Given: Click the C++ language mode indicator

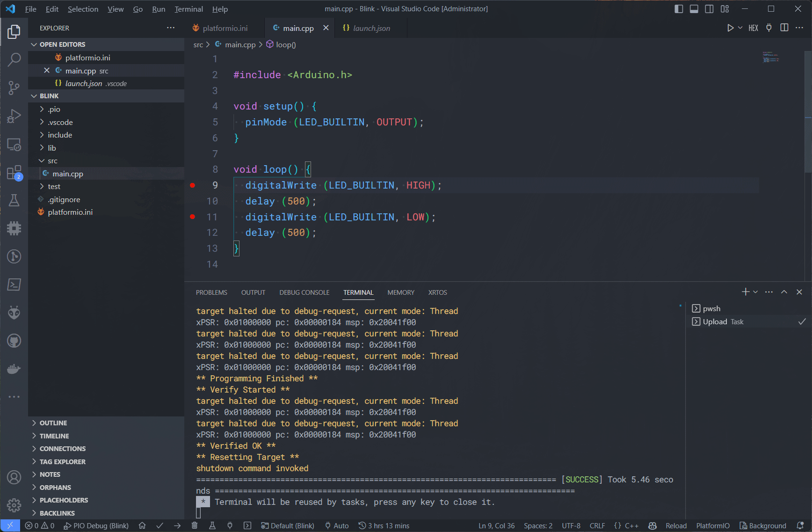Looking at the screenshot, I should tap(626, 525).
